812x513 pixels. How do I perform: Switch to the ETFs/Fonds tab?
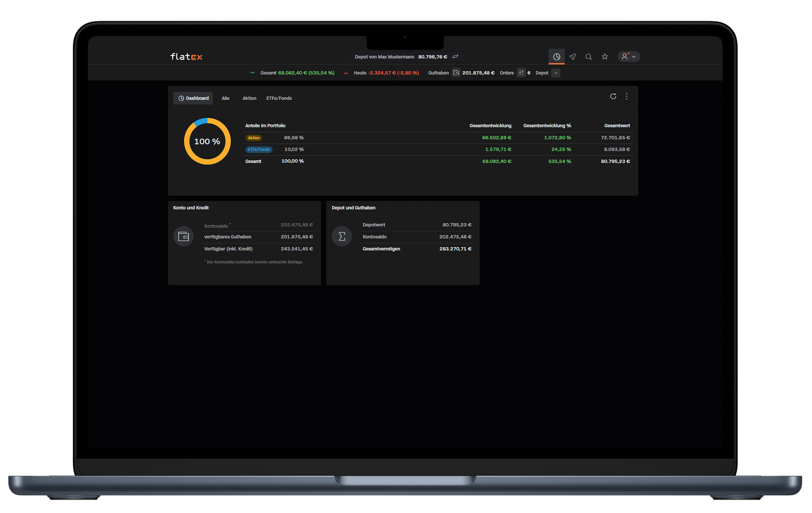point(279,98)
